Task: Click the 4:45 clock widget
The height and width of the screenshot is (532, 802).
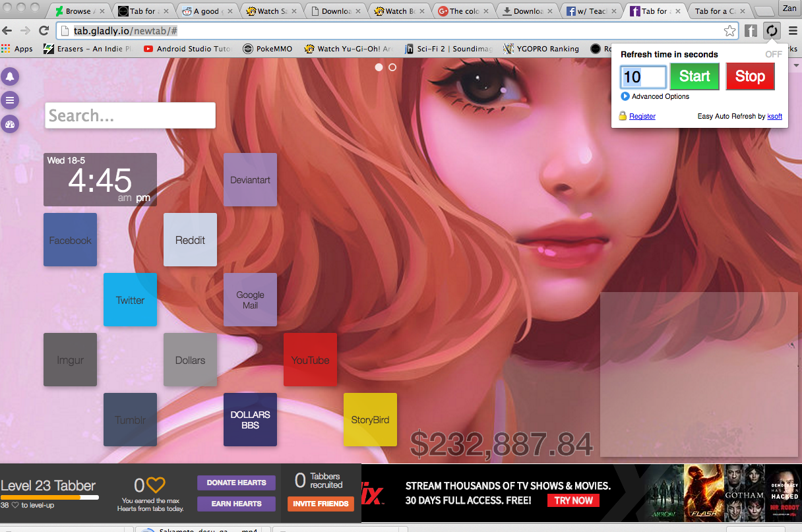Action: pos(100,180)
